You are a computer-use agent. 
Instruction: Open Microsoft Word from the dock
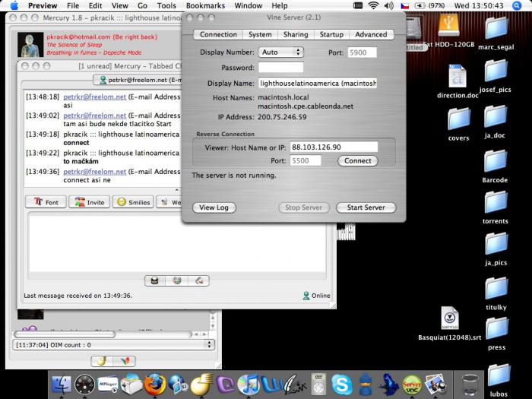[x=272, y=385]
